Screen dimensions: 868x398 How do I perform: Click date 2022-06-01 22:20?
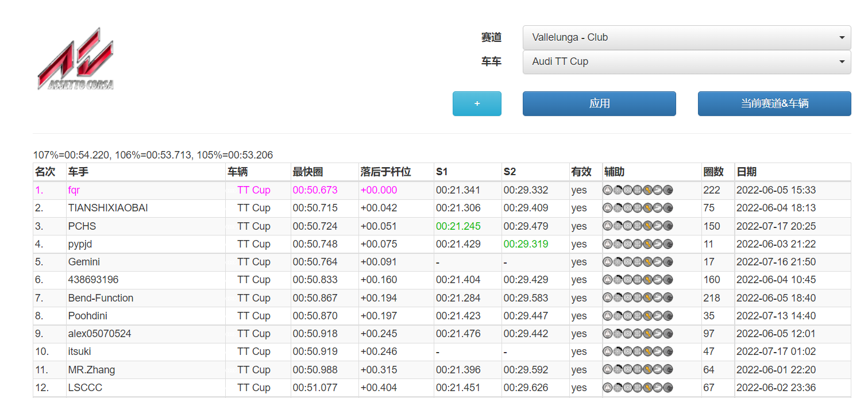point(776,369)
